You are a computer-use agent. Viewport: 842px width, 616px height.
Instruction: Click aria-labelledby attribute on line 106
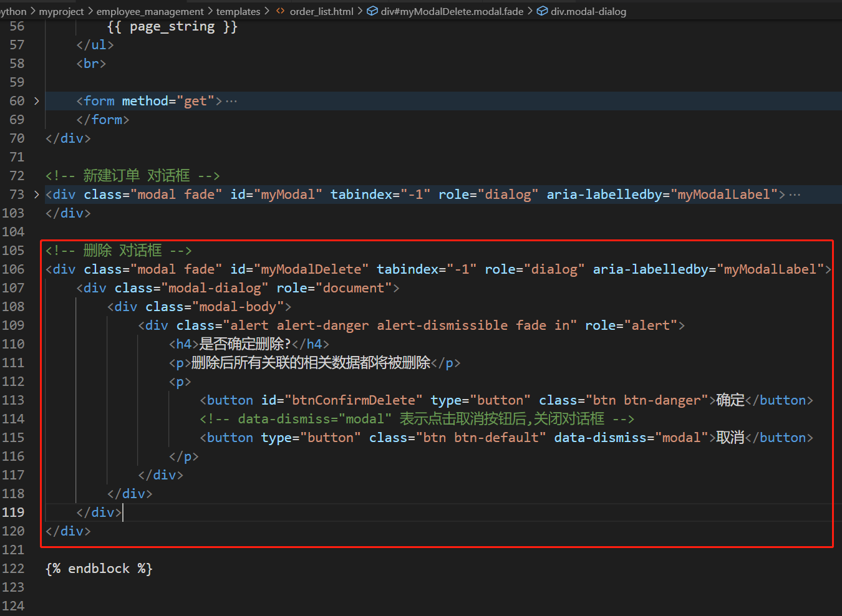[709, 269]
